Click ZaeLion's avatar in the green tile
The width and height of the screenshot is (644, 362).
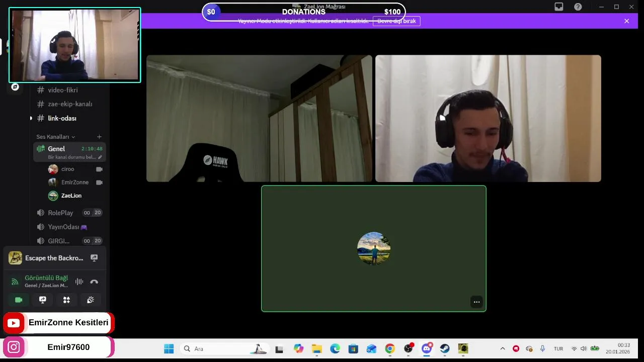point(374,248)
